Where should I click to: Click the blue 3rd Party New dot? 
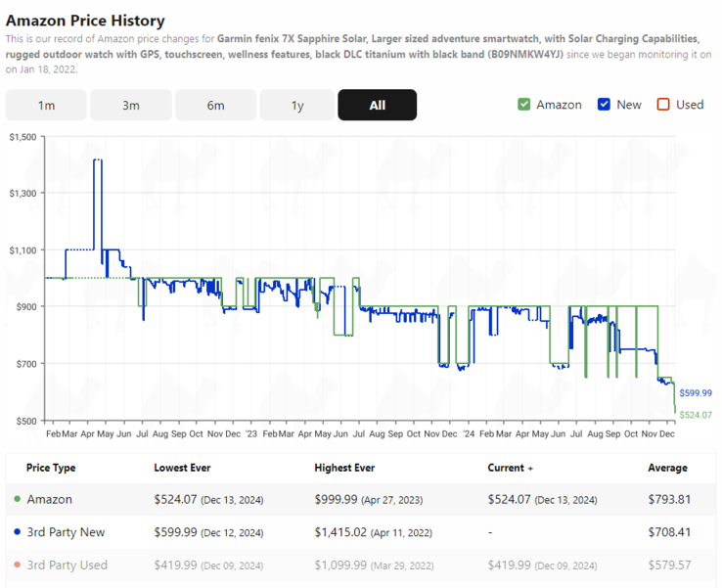17,532
